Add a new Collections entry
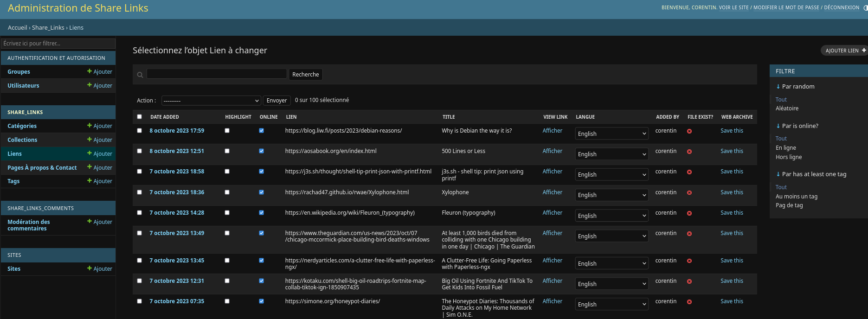The height and width of the screenshot is (319, 868). click(100, 140)
